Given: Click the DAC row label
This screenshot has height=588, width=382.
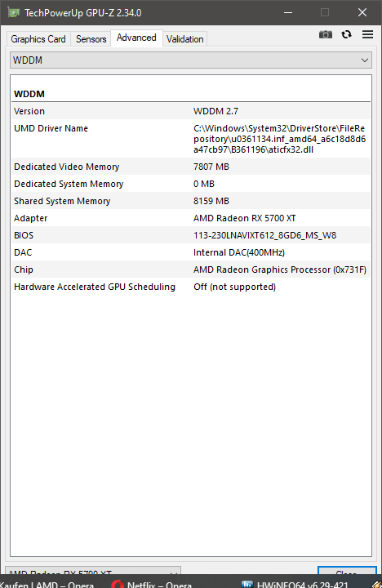Looking at the screenshot, I should tap(23, 253).
